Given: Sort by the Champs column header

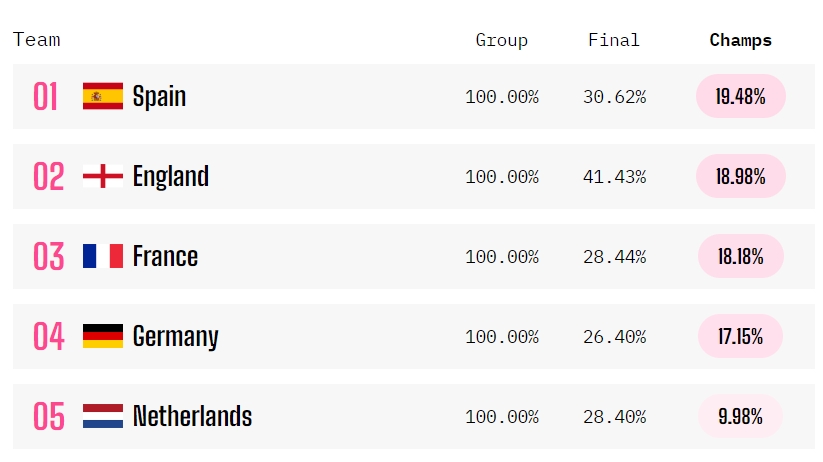Looking at the screenshot, I should click(x=741, y=40).
